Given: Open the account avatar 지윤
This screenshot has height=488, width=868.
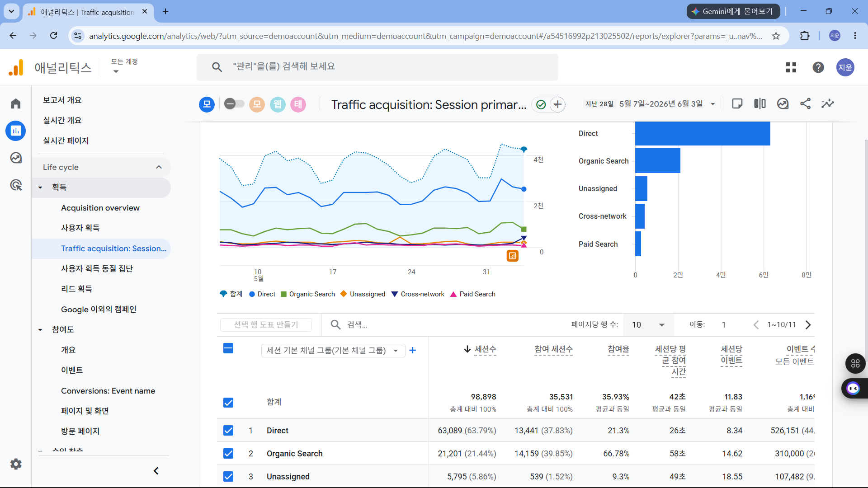Looking at the screenshot, I should click(845, 67).
